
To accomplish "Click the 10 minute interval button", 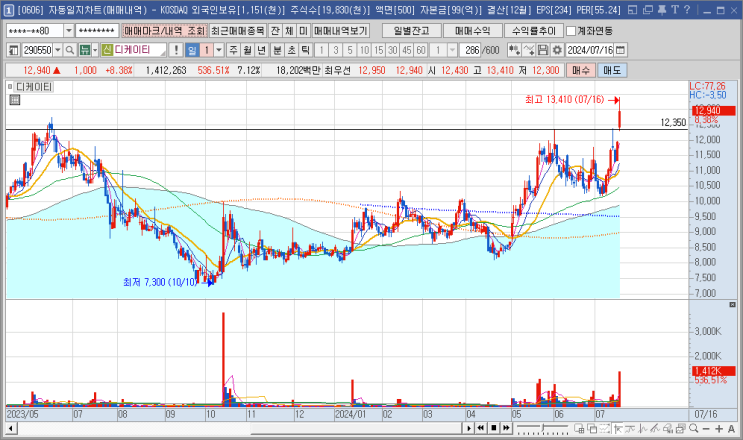I will click(364, 50).
